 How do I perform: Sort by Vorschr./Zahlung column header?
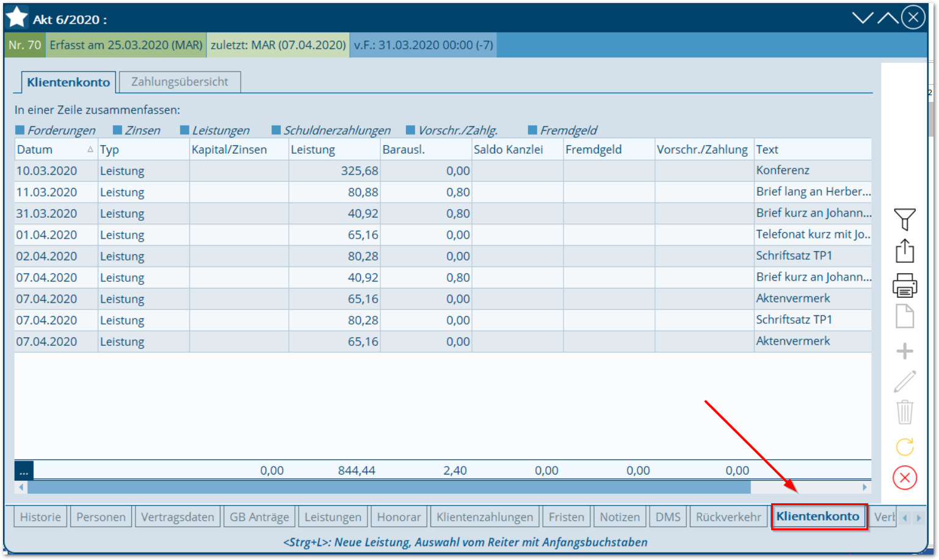[704, 149]
